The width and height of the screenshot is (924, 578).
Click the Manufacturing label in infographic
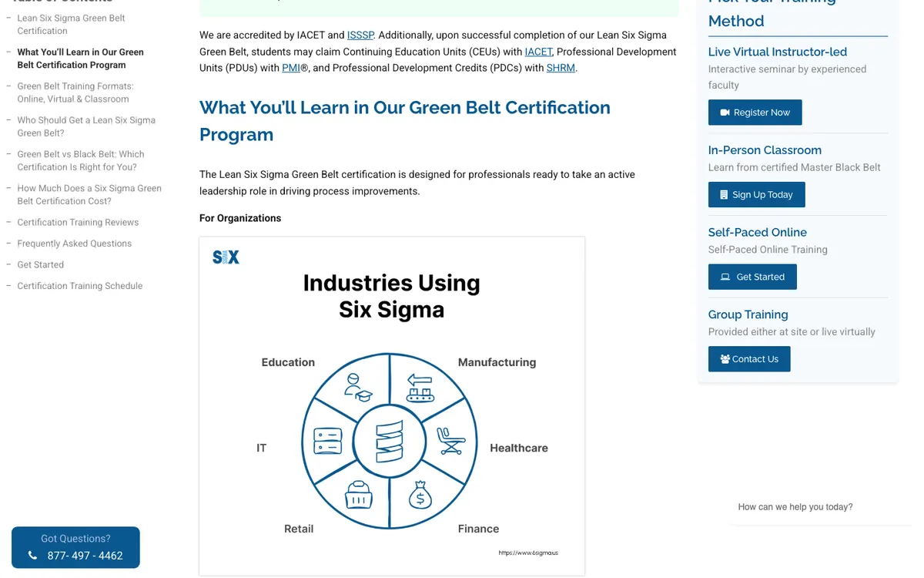497,362
